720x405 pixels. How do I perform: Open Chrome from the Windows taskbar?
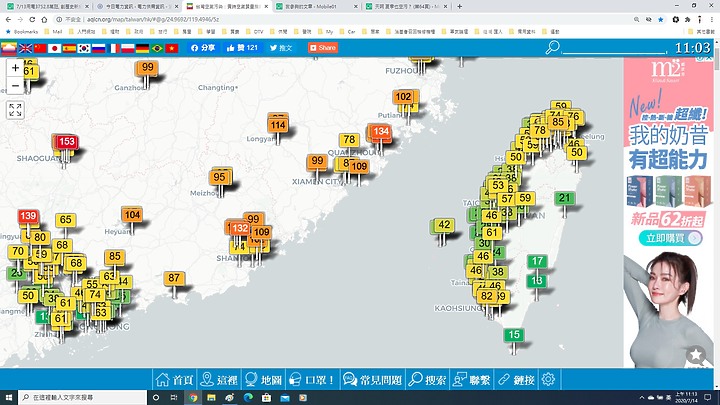click(x=194, y=398)
